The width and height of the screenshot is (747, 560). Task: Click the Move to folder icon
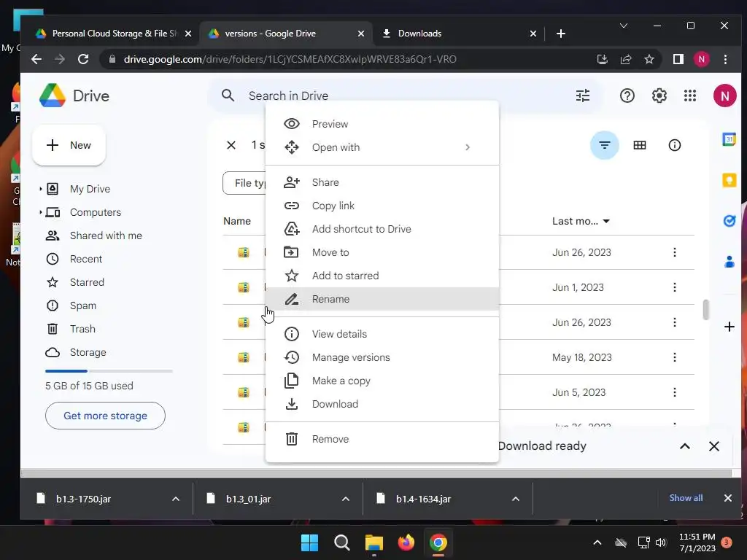(x=292, y=252)
